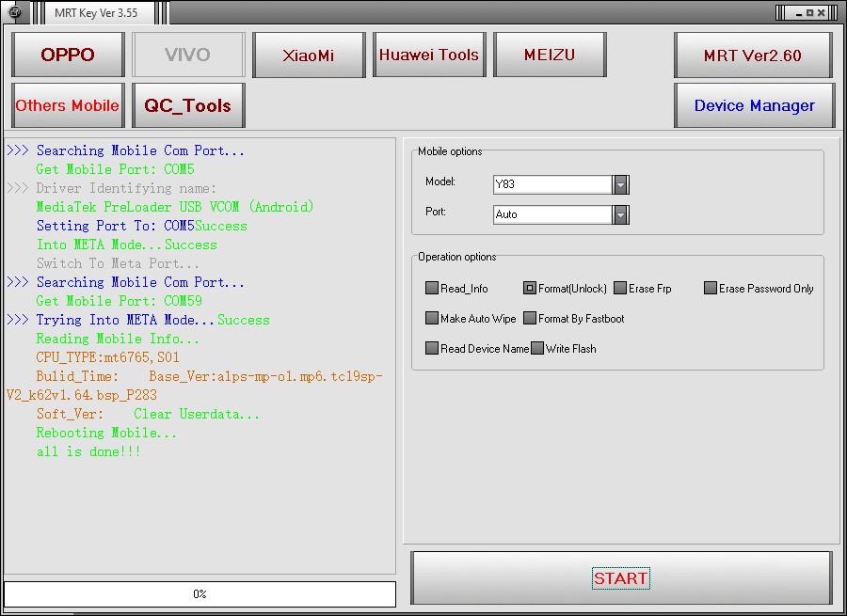Click the 'Into META Mode...Success' line
The height and width of the screenshot is (616, 847).
pos(126,245)
